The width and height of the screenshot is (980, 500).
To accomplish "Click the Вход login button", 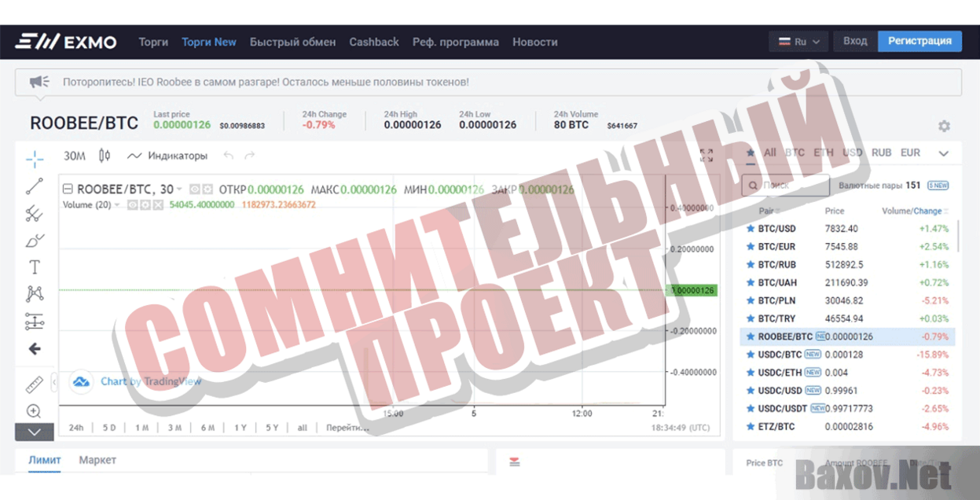I will coord(855,41).
